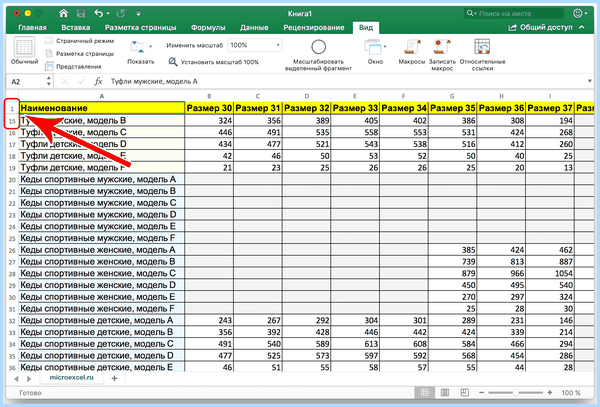Toggle Относительные ссылки
Image resolution: width=600 pixels, height=407 pixels.
click(x=482, y=54)
